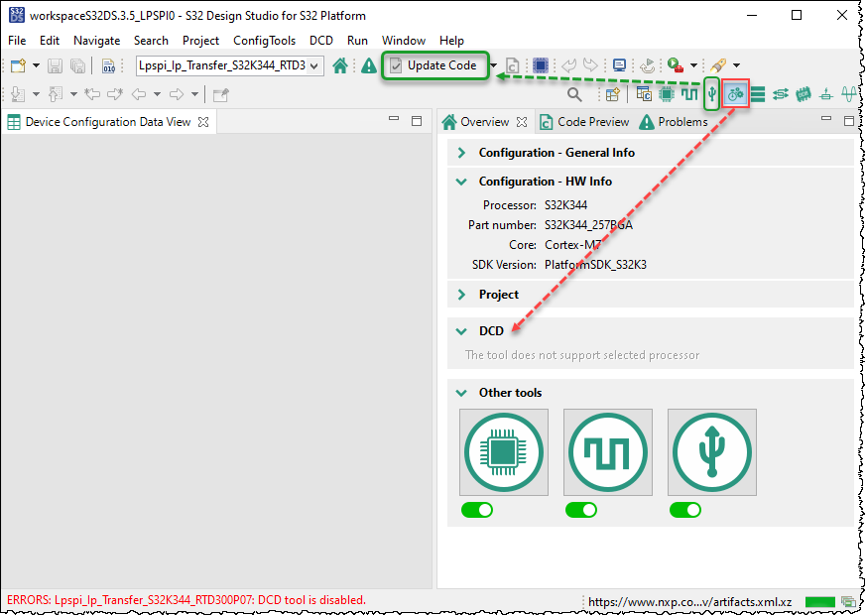Click the warning triangle icon near Update Code

[367, 63]
